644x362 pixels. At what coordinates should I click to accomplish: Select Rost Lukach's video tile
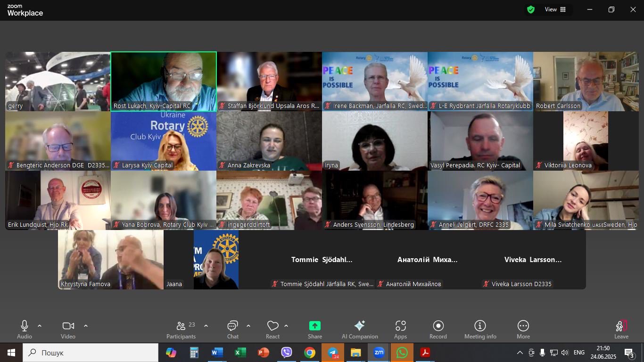164,82
